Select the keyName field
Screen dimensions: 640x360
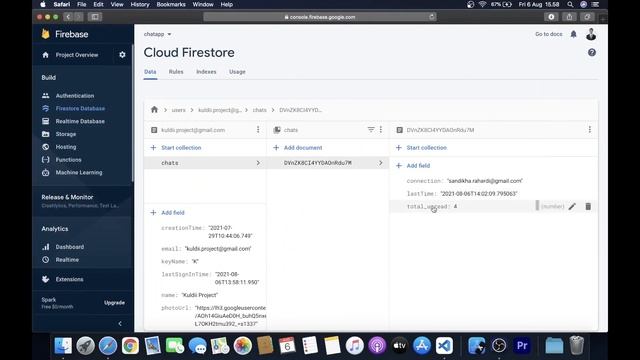[180, 261]
